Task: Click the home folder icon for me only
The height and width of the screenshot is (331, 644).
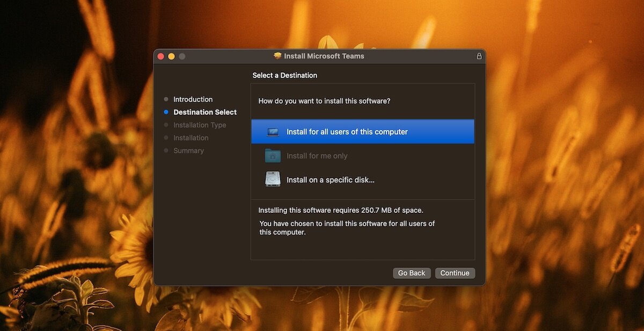Action: pos(273,156)
